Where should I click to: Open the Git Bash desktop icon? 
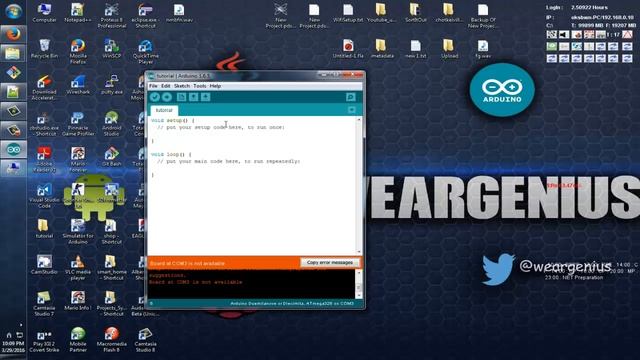(111, 156)
